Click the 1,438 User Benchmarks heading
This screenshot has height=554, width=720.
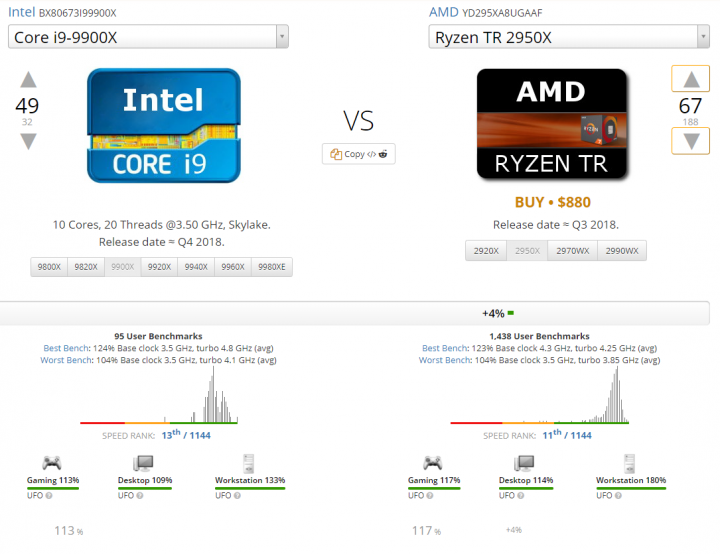(540, 336)
